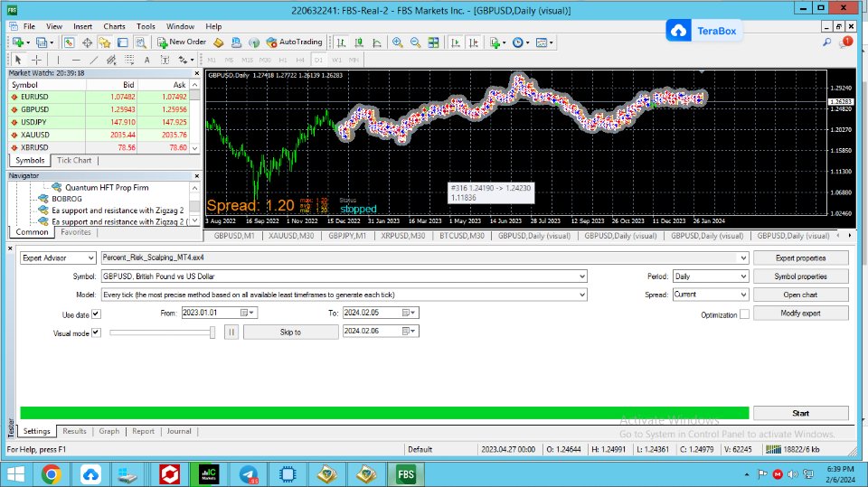Open the MetaEditor icon
The image size is (868, 487).
[219, 42]
